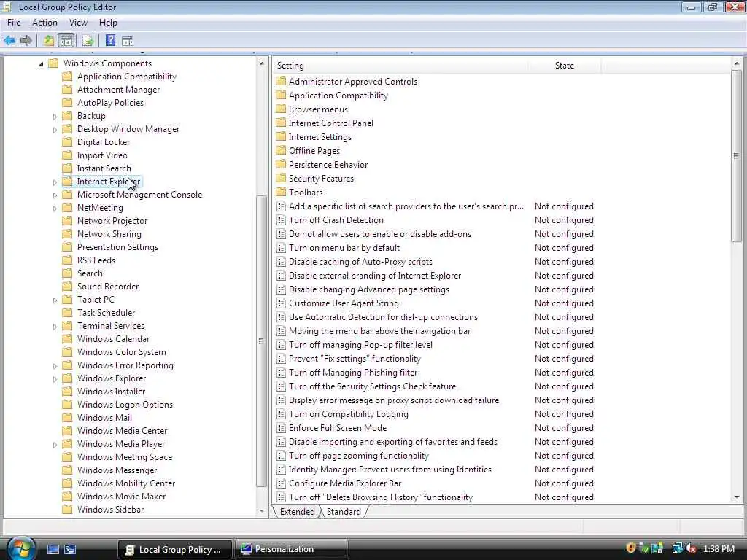Image resolution: width=747 pixels, height=560 pixels.
Task: Expand the Windows Error Reporting node
Action: coord(55,366)
